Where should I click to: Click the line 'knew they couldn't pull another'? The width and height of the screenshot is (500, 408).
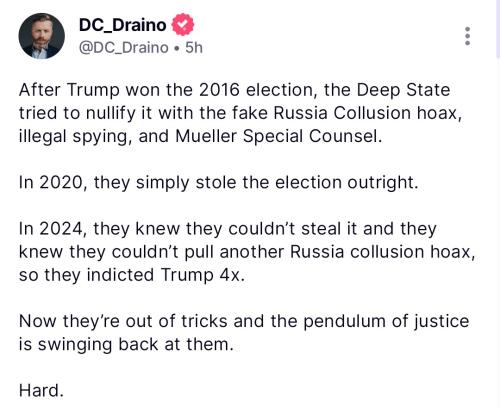247,252
